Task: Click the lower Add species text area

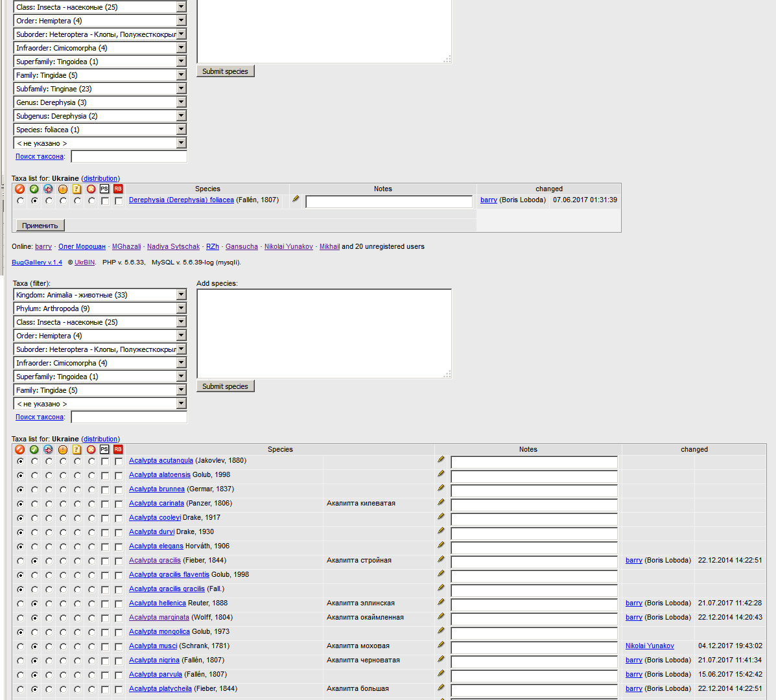Action: coord(323,333)
